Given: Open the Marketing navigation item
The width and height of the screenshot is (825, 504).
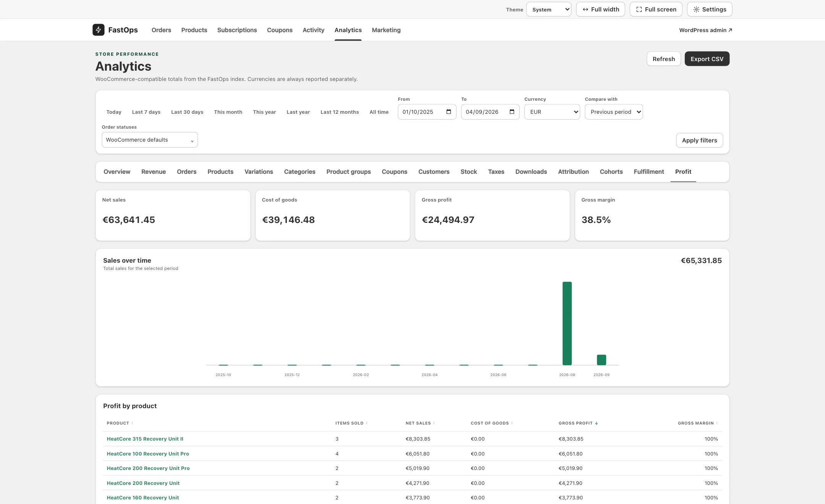Looking at the screenshot, I should click(x=386, y=30).
